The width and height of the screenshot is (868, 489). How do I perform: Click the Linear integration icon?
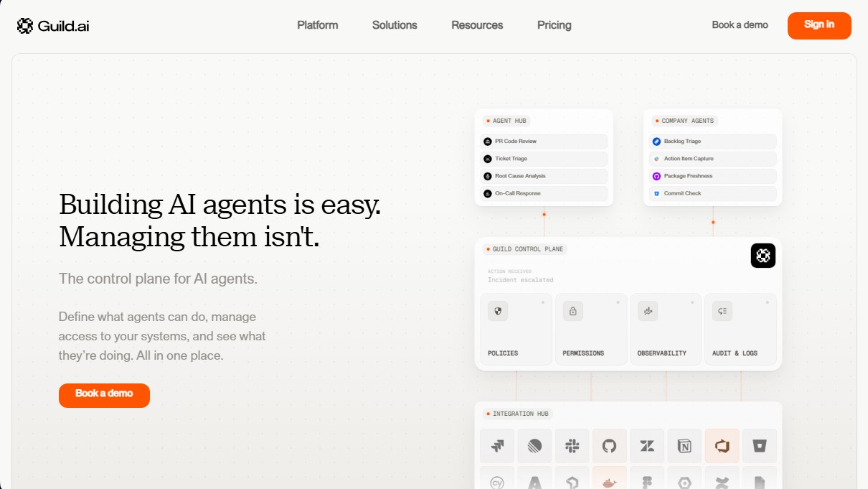[534, 446]
